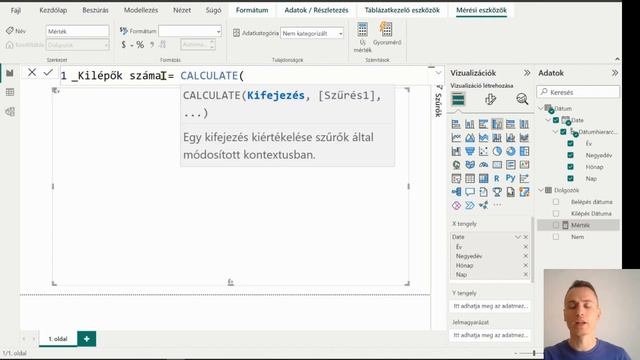This screenshot has width=640, height=360.
Task: Add a new page with plus button
Action: (x=87, y=338)
